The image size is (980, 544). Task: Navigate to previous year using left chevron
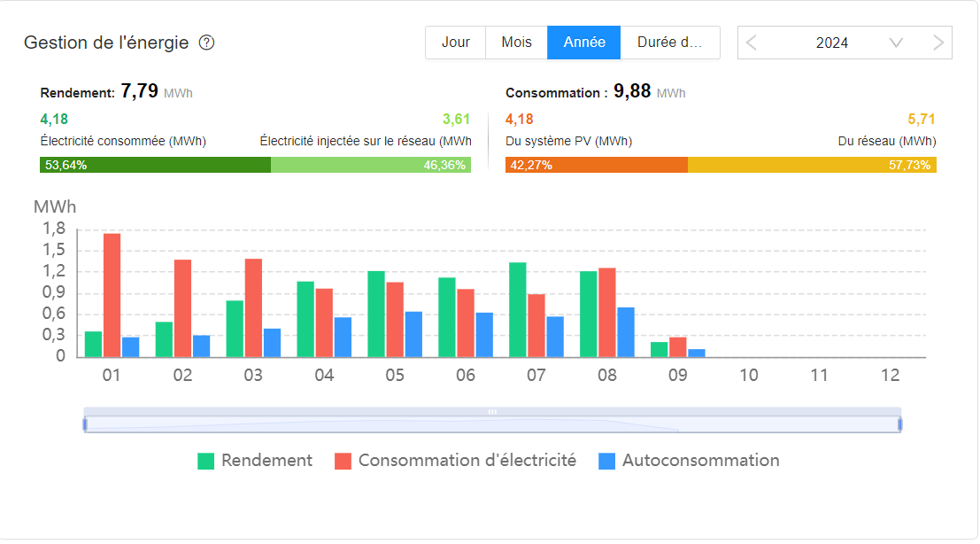coord(750,42)
